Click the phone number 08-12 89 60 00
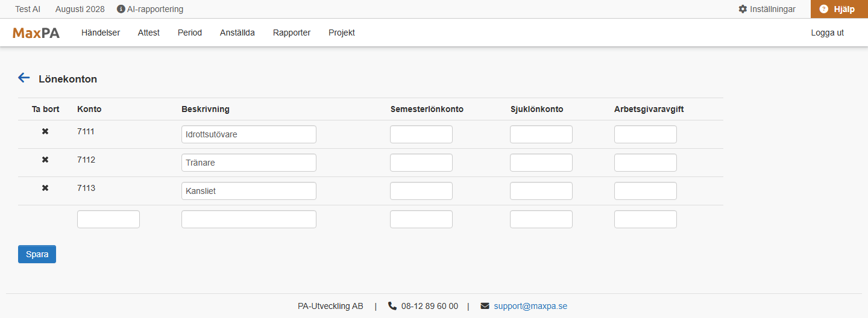The width and height of the screenshot is (868, 318). click(430, 306)
